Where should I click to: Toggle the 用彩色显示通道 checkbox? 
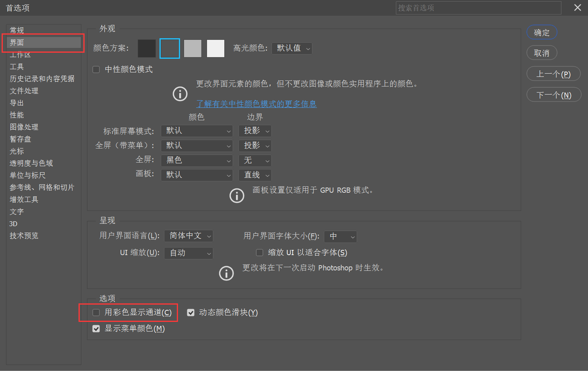point(96,313)
